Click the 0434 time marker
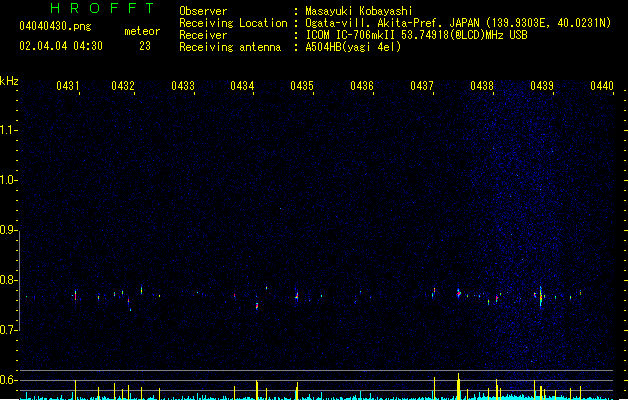 pyautogui.click(x=242, y=86)
